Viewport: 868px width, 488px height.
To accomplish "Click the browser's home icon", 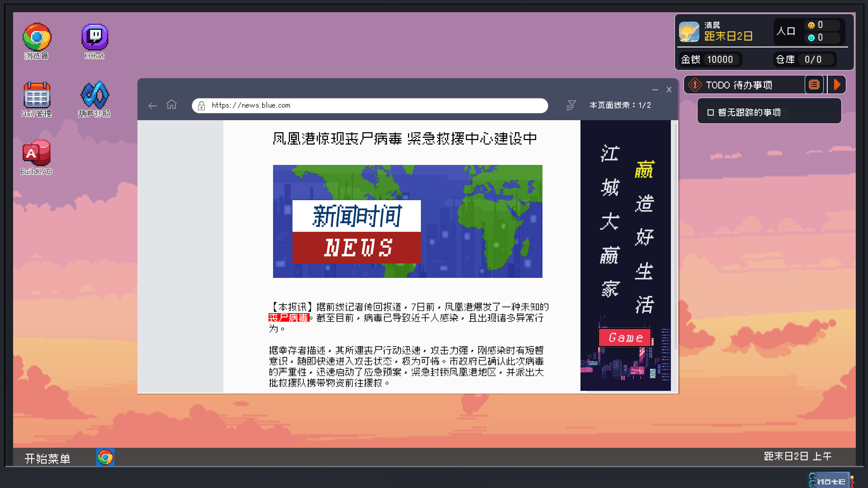I will (171, 105).
